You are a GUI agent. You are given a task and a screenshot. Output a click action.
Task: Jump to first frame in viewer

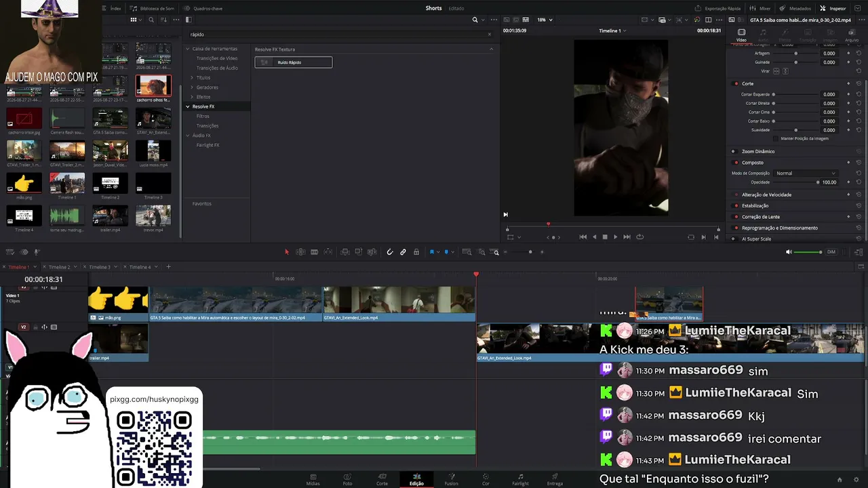tap(583, 237)
